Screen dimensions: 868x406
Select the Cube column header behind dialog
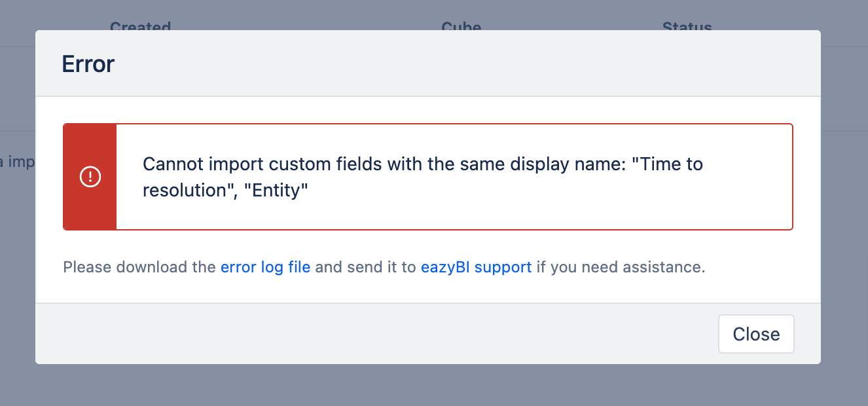pos(461,28)
